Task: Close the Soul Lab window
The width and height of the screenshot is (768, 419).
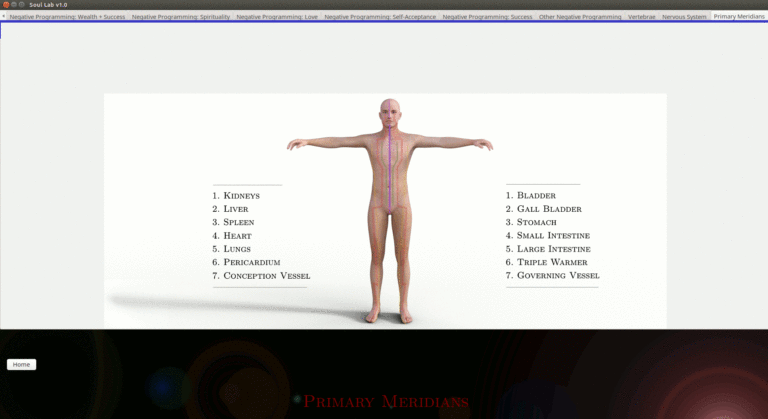Action: 6,4
